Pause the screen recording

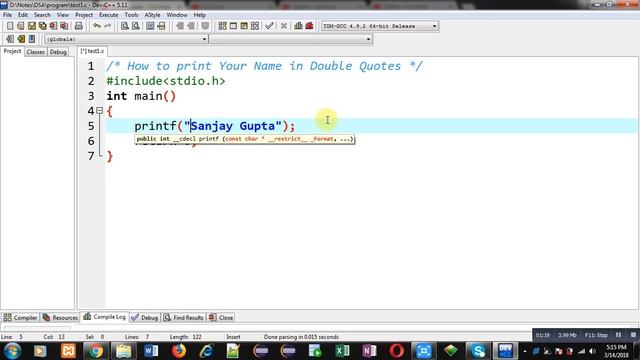pyautogui.click(x=619, y=335)
